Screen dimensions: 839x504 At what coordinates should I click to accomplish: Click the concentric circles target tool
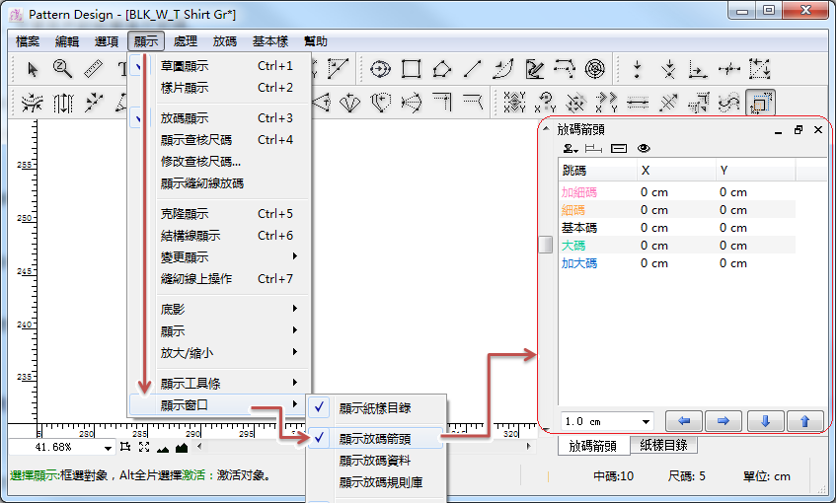594,69
